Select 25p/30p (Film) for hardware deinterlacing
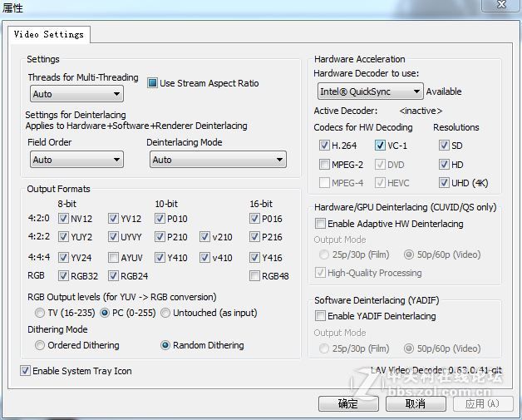This screenshot has width=522, height=420. click(x=324, y=254)
